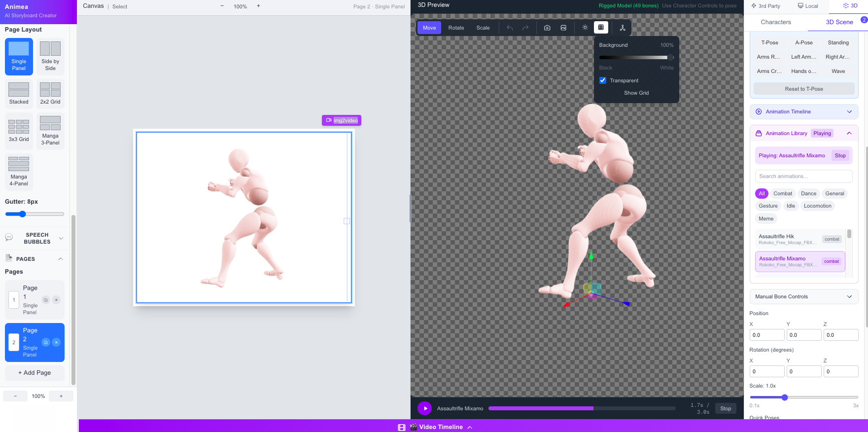Image resolution: width=868 pixels, height=432 pixels.
Task: Duplicate Page 1 using its copy icon
Action: [46, 300]
